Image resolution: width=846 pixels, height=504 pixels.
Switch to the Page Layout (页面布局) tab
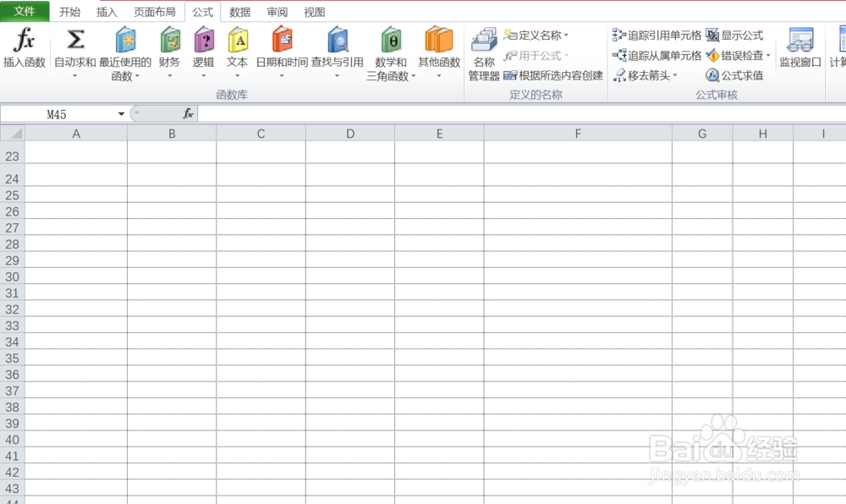(155, 12)
